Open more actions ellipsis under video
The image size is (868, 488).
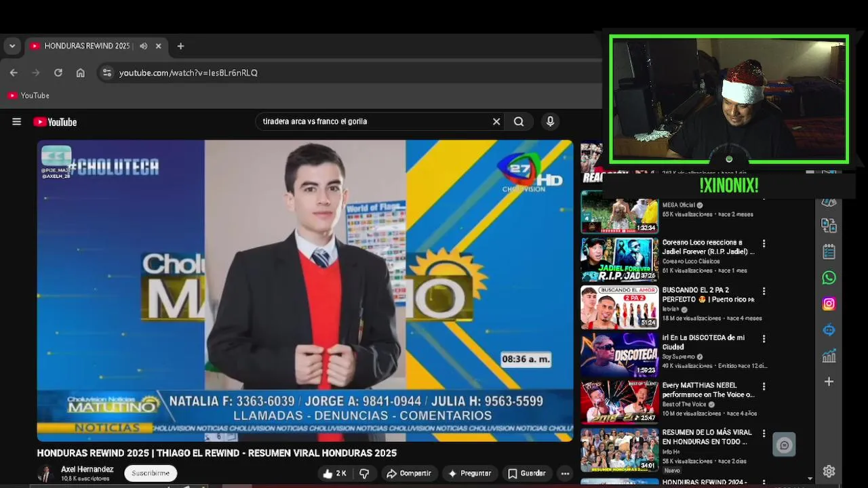point(565,473)
